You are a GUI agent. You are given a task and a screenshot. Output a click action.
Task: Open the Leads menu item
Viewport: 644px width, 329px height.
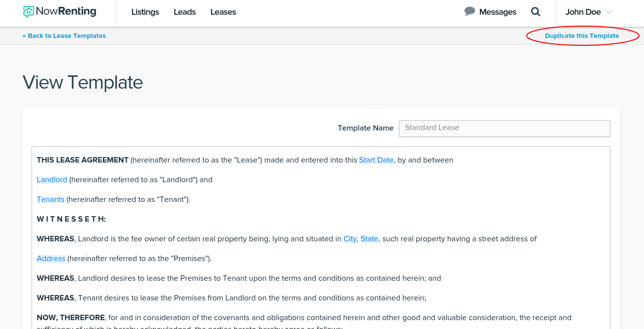point(184,12)
